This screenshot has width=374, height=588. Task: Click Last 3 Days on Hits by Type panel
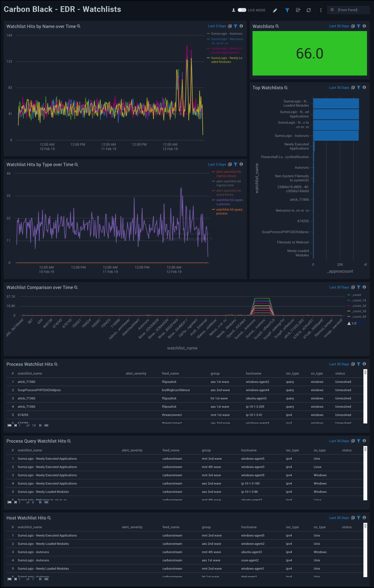coord(217,165)
